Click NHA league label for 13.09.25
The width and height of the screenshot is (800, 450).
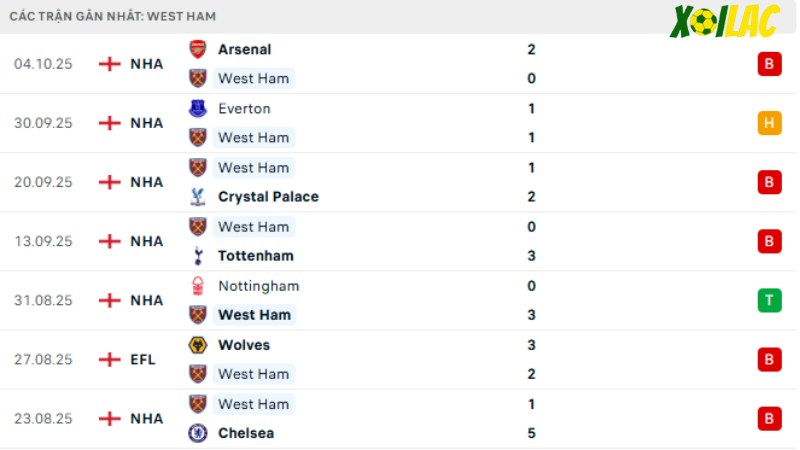tap(147, 241)
